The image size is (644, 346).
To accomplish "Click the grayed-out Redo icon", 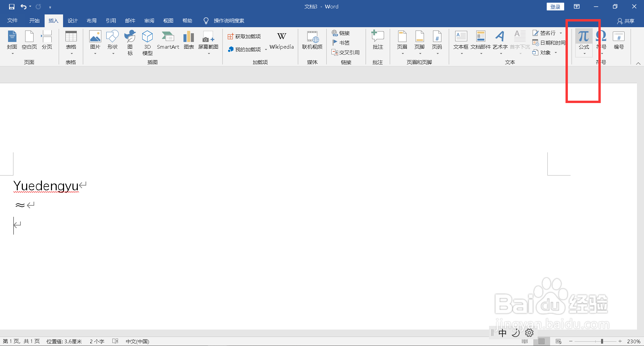I will point(38,7).
